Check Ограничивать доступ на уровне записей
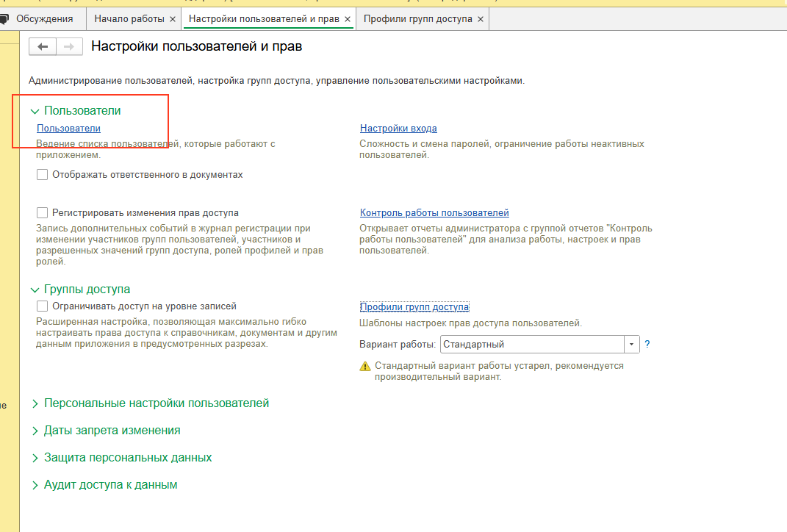The image size is (787, 532). (43, 306)
